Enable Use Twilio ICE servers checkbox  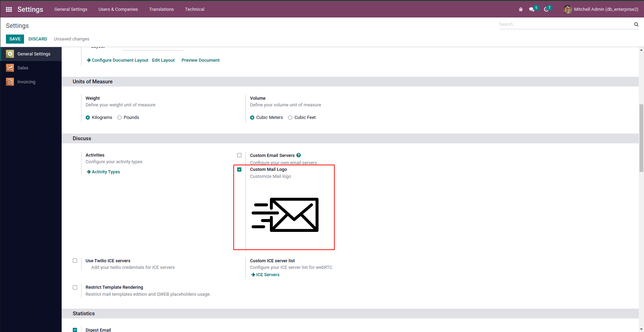click(75, 261)
